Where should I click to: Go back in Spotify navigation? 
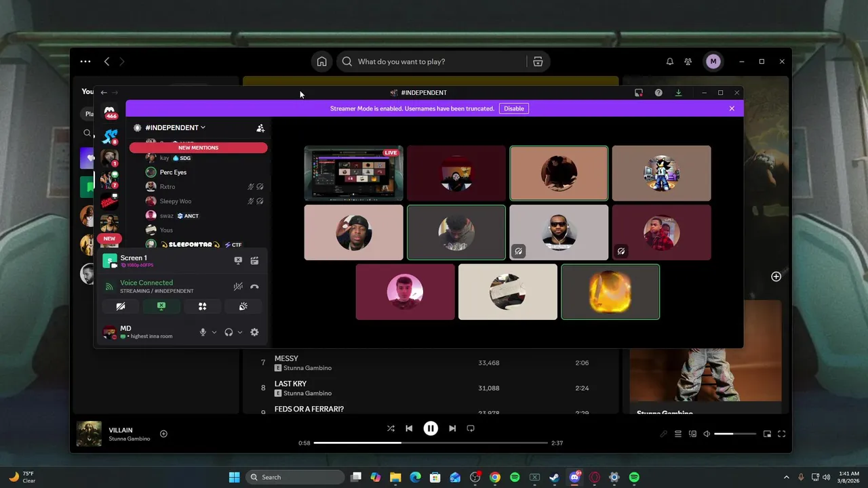pos(106,62)
